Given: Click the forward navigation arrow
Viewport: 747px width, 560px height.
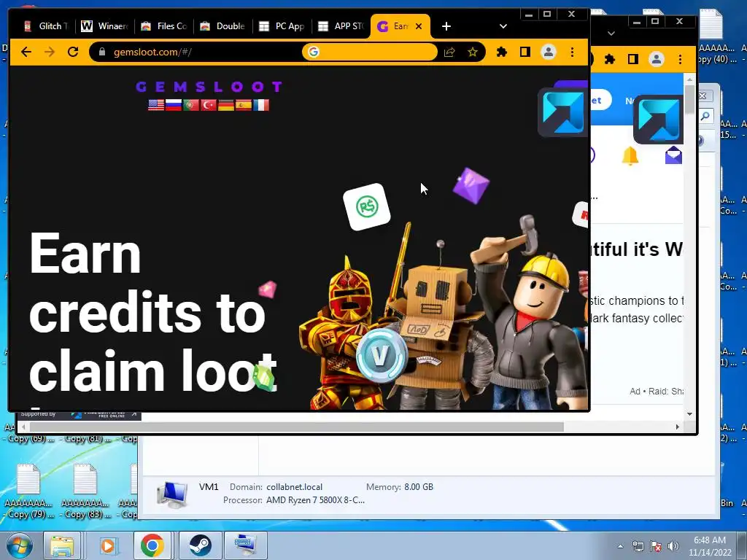Looking at the screenshot, I should (50, 52).
